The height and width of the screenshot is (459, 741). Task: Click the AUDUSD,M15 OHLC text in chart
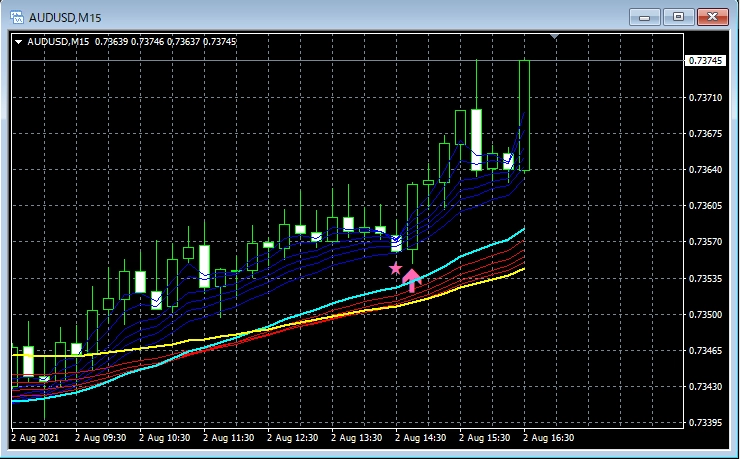point(130,41)
